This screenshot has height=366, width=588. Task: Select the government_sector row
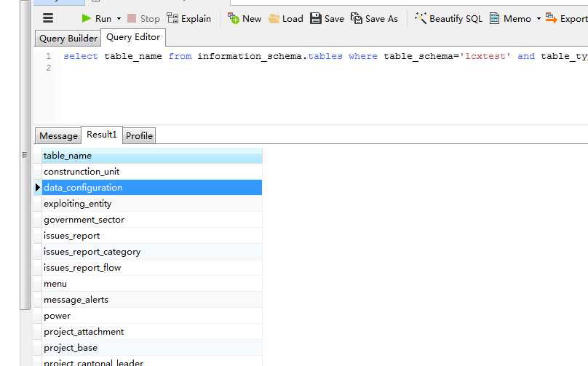(152, 220)
